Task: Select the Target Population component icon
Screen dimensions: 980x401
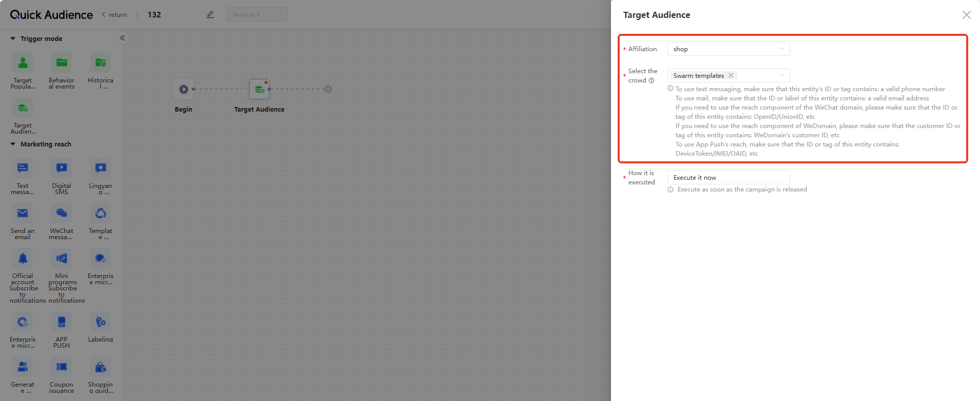Action: (x=23, y=62)
